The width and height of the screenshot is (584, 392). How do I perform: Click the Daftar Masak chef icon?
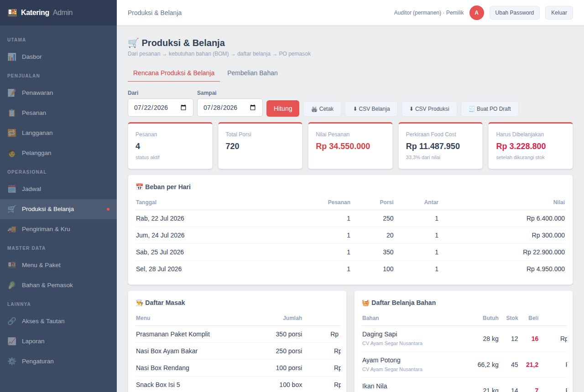point(140,303)
